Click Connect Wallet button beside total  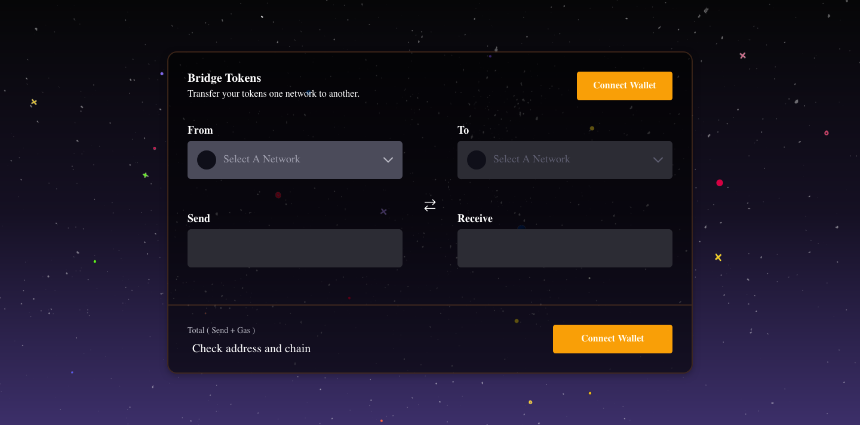point(612,339)
